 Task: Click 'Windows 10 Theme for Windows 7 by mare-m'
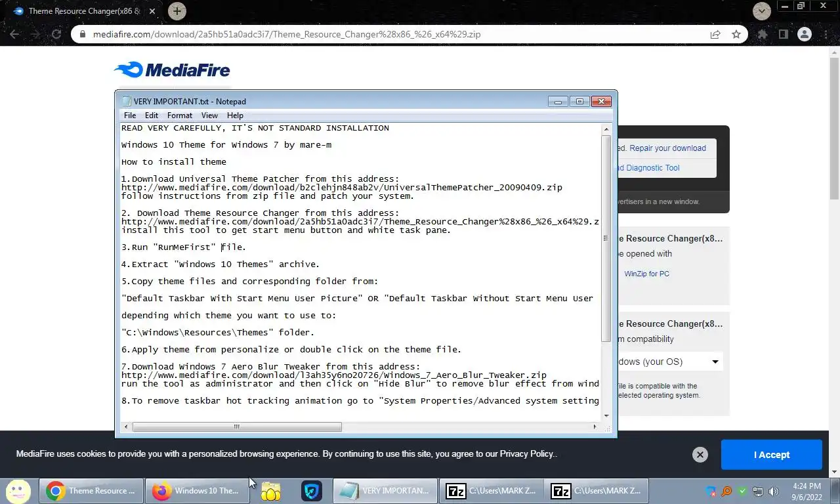[226, 145]
